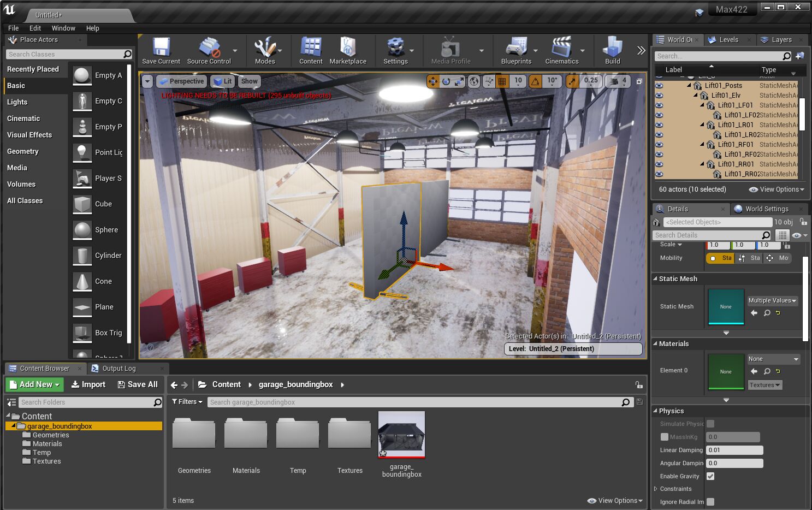Screen dimensions: 812x510
Task: Click the Add New button
Action: click(x=34, y=384)
